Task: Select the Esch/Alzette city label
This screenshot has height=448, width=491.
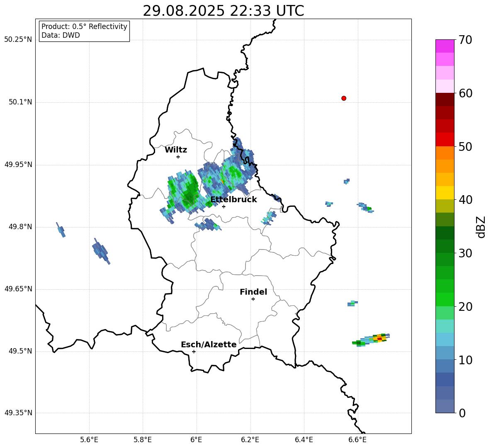Action: pyautogui.click(x=209, y=344)
